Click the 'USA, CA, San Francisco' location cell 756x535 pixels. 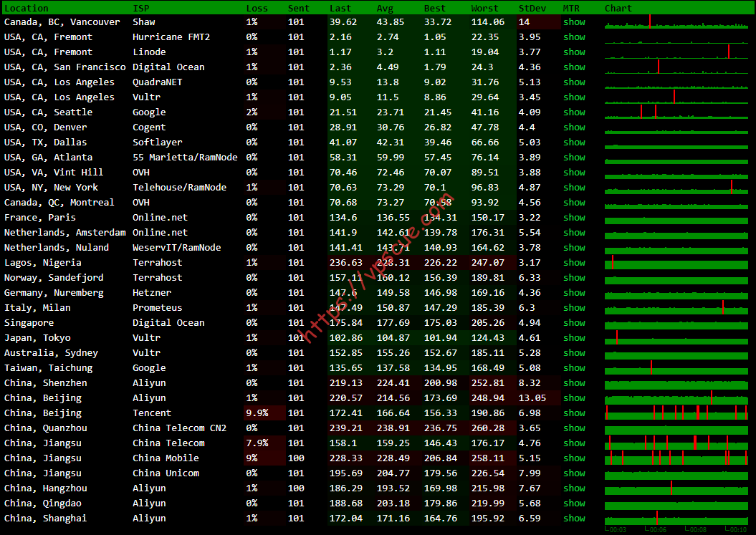pos(64,67)
